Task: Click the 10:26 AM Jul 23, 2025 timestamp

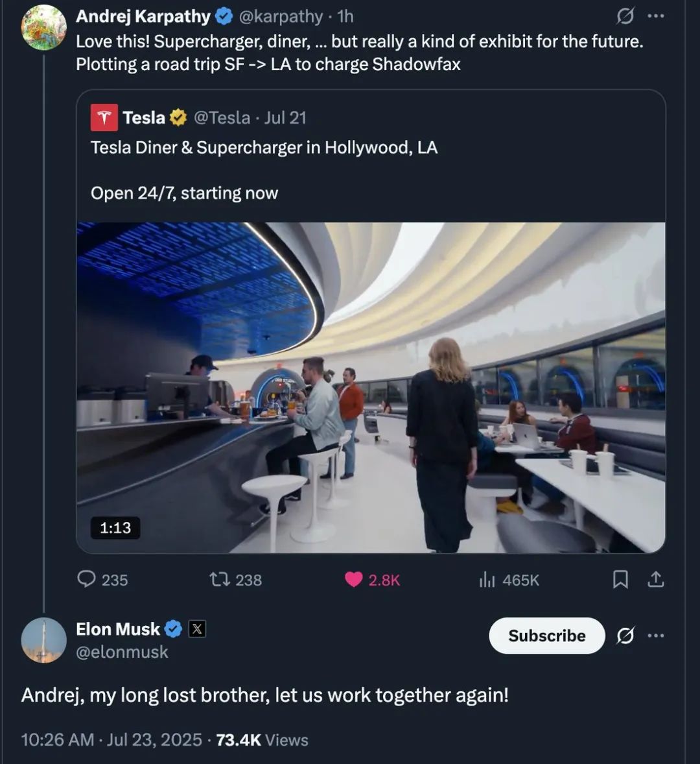Action: tap(111, 739)
